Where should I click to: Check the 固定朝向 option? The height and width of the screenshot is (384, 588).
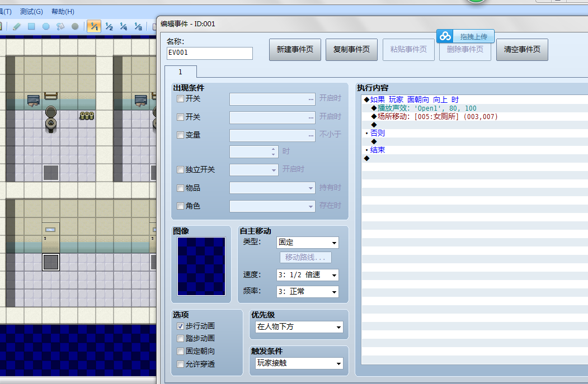[180, 352]
